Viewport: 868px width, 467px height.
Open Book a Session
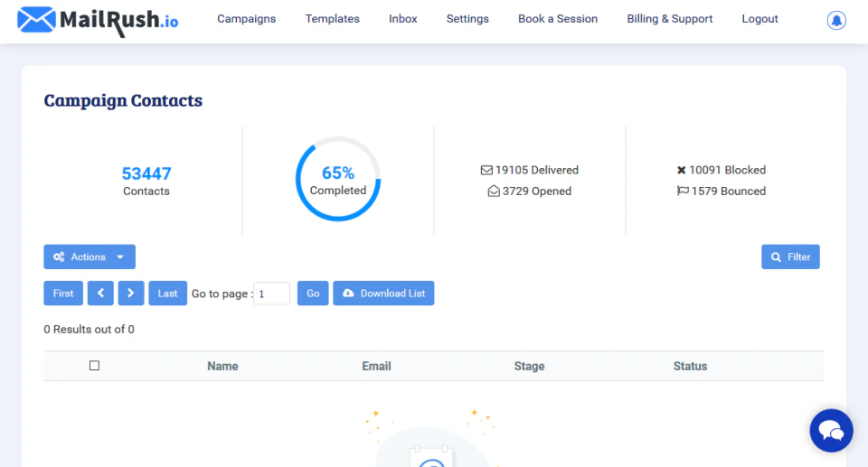558,19
